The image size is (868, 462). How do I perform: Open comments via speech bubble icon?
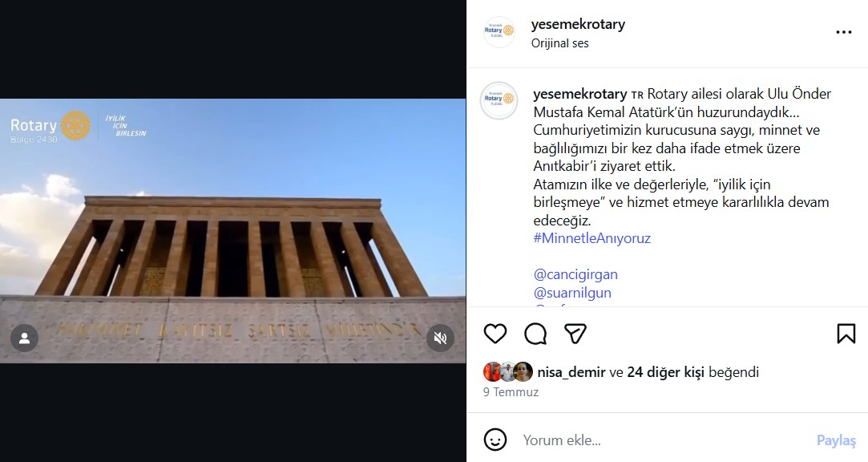point(535,334)
